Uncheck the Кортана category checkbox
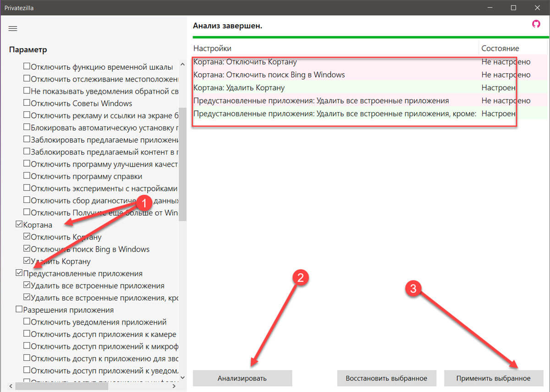The image size is (550, 392). point(19,225)
